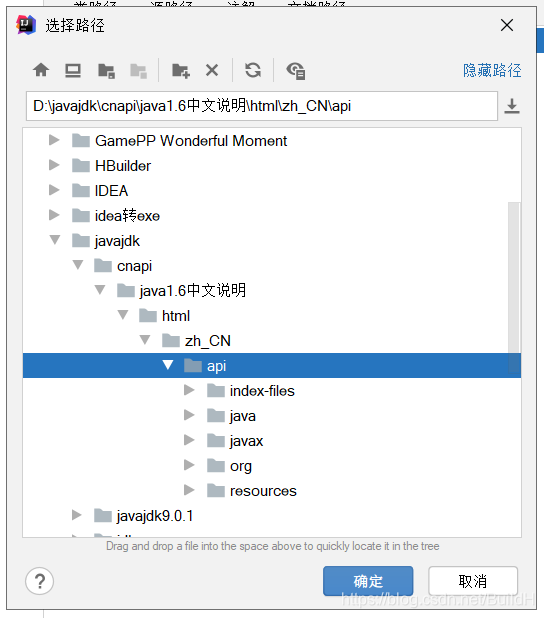Expand the resources folder arrow

[x=189, y=490]
